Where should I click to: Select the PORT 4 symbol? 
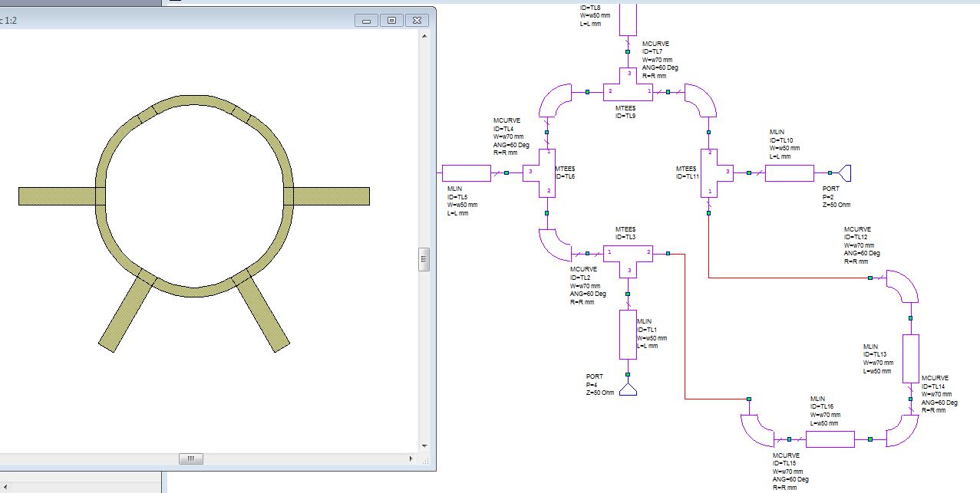click(x=628, y=389)
